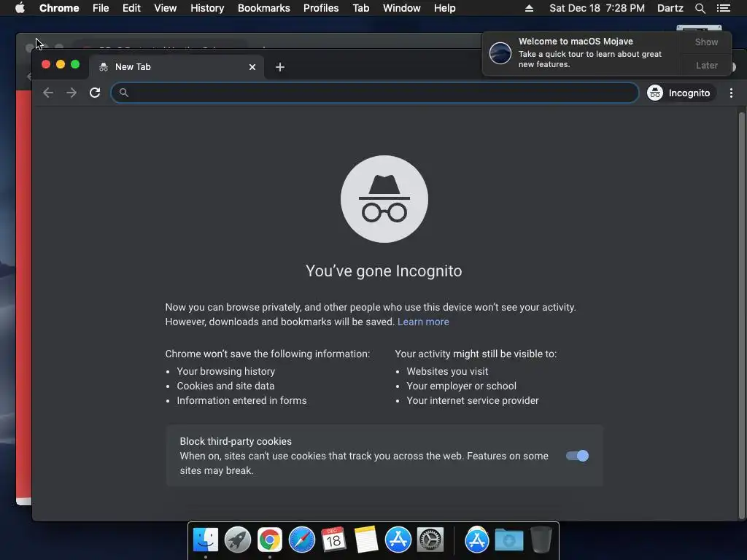Click the page's vertical scrollbar

[x=741, y=314]
